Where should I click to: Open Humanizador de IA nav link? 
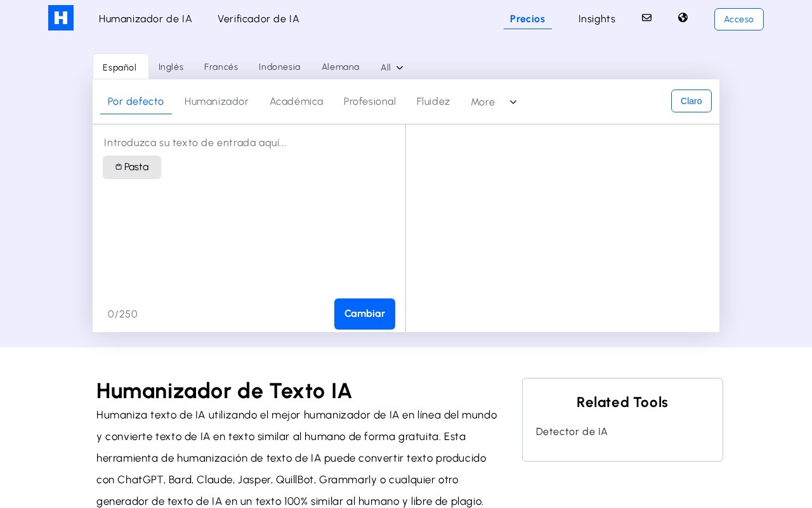pos(145,19)
